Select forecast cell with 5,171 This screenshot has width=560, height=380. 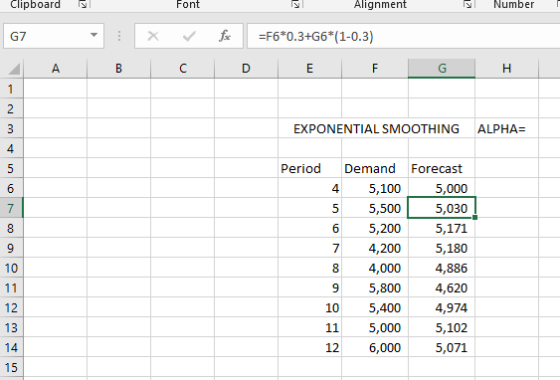442,228
